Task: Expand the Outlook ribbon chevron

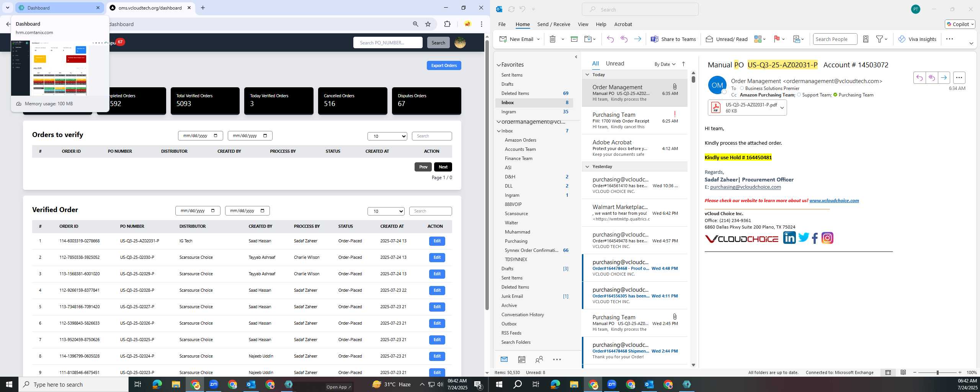Action: 971,43
